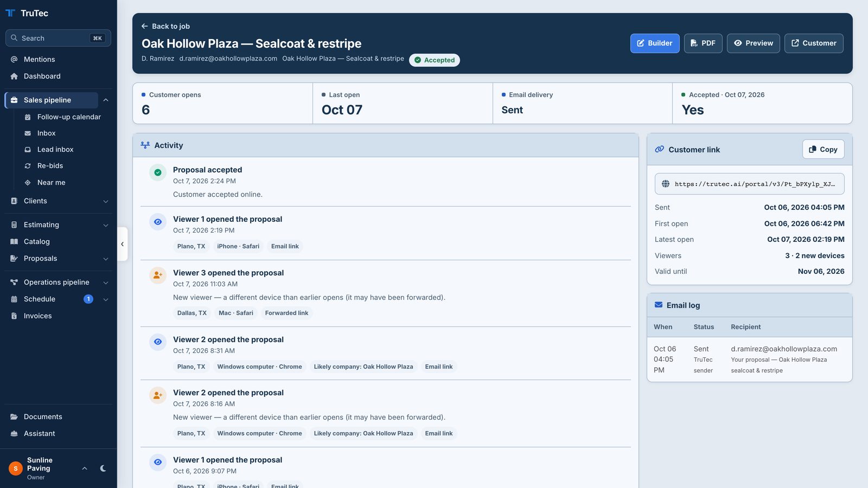The width and height of the screenshot is (868, 488).
Task: Click the customer portal URL field
Action: click(750, 184)
